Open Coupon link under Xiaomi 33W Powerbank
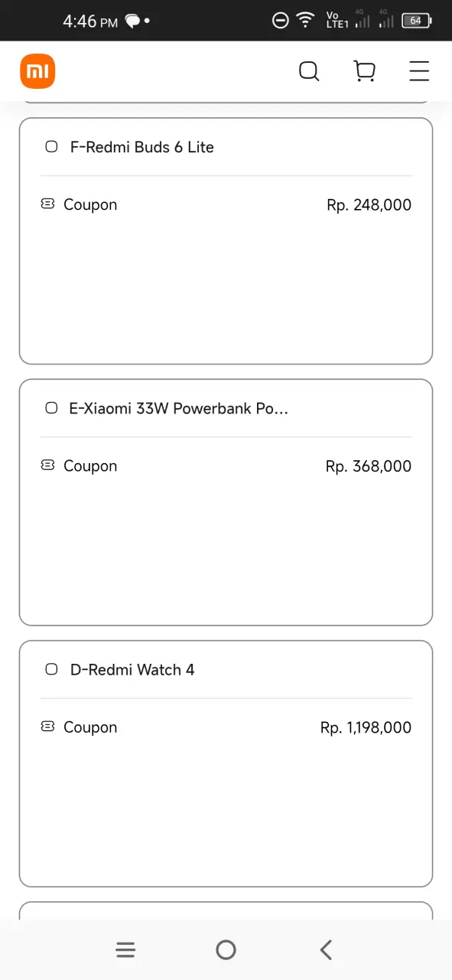This screenshot has width=452, height=980. click(90, 465)
